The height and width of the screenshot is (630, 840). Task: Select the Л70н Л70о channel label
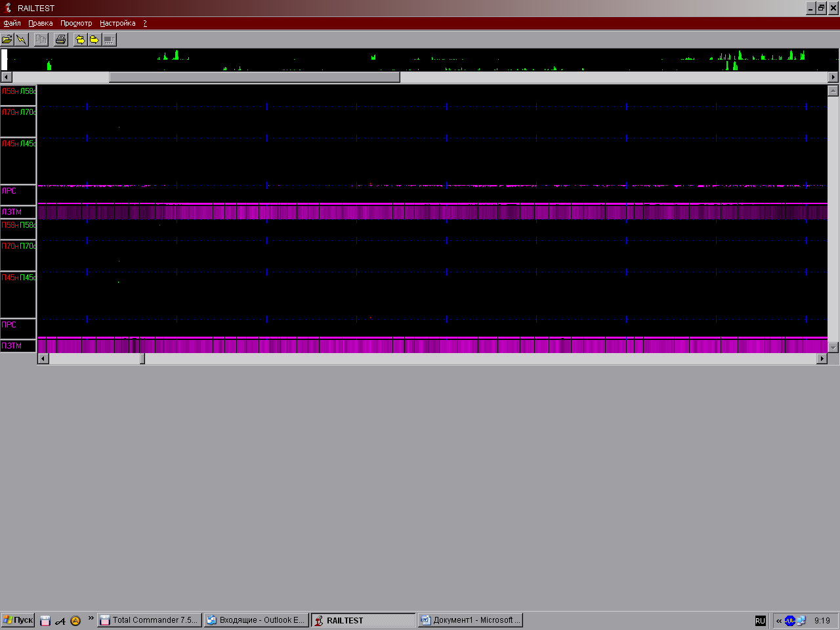click(18, 121)
